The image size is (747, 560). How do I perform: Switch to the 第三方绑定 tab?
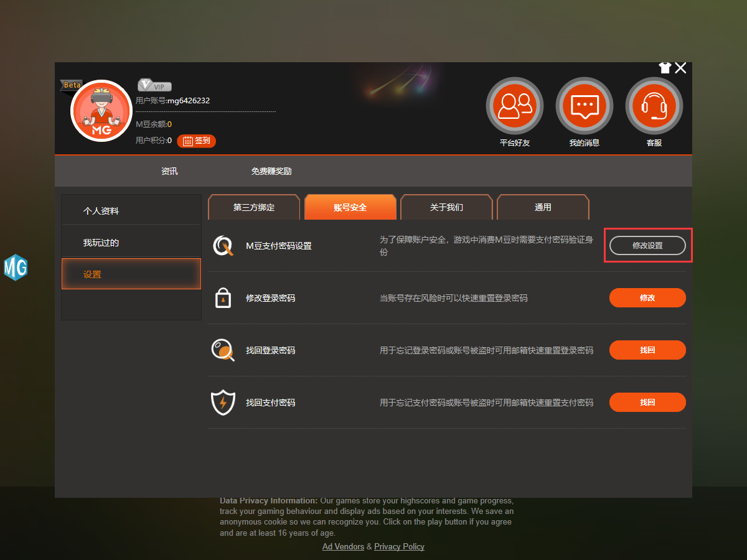[x=254, y=207]
